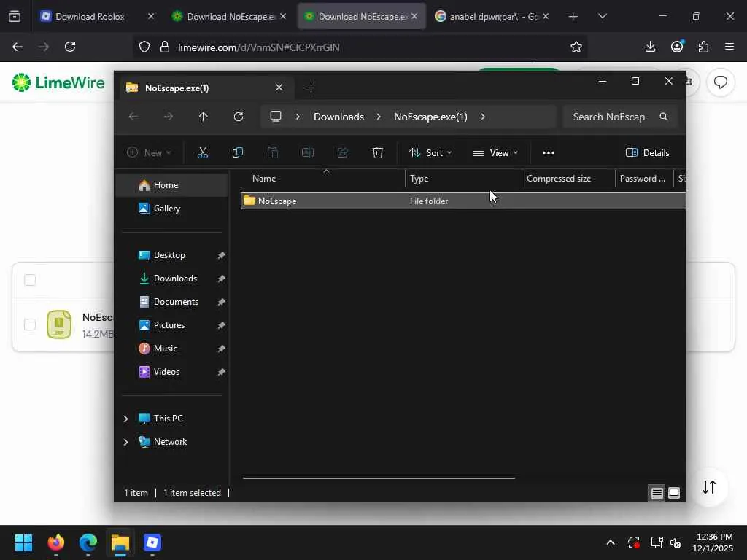Click the Explorer back arrow
Image resolution: width=747 pixels, height=560 pixels.
(x=133, y=117)
